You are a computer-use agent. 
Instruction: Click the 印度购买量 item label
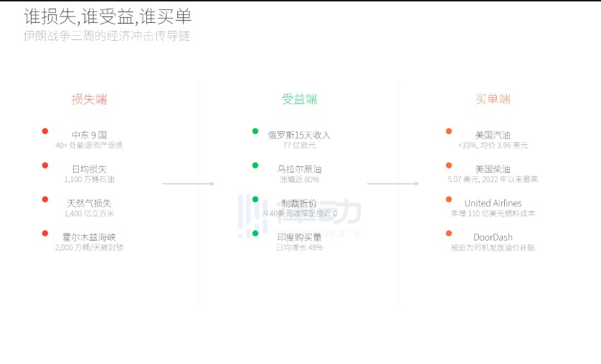(300, 237)
